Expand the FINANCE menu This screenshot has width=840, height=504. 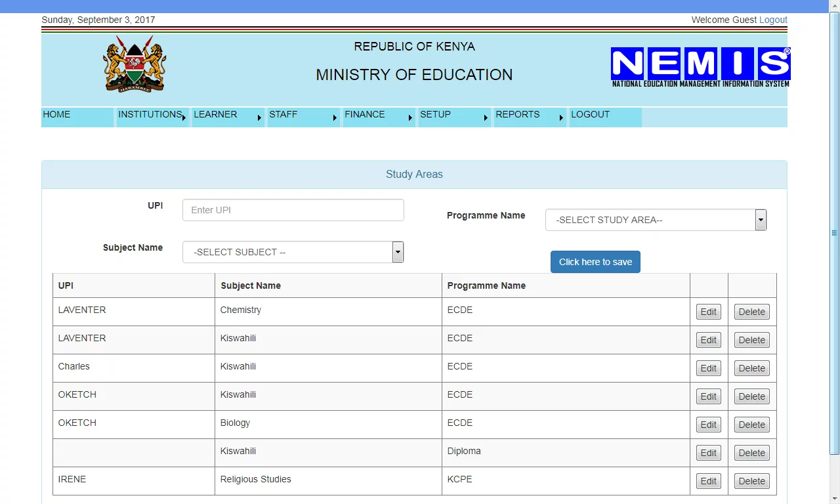pos(379,115)
